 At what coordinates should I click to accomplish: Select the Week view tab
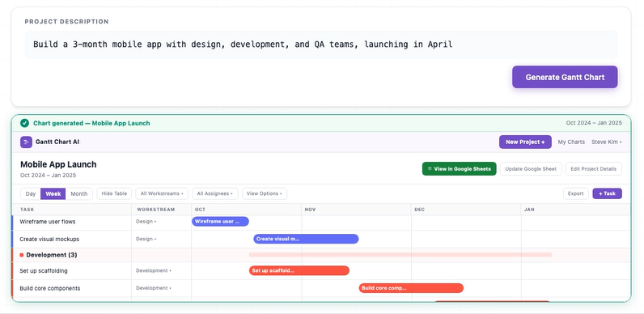click(x=53, y=193)
